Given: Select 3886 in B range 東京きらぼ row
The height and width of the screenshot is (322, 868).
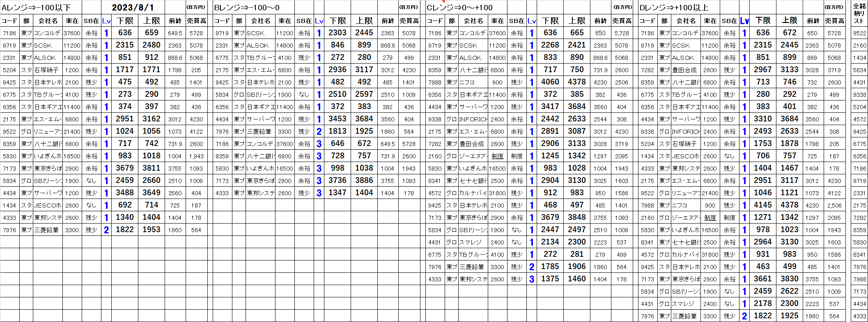Looking at the screenshot, I should tap(364, 180).
